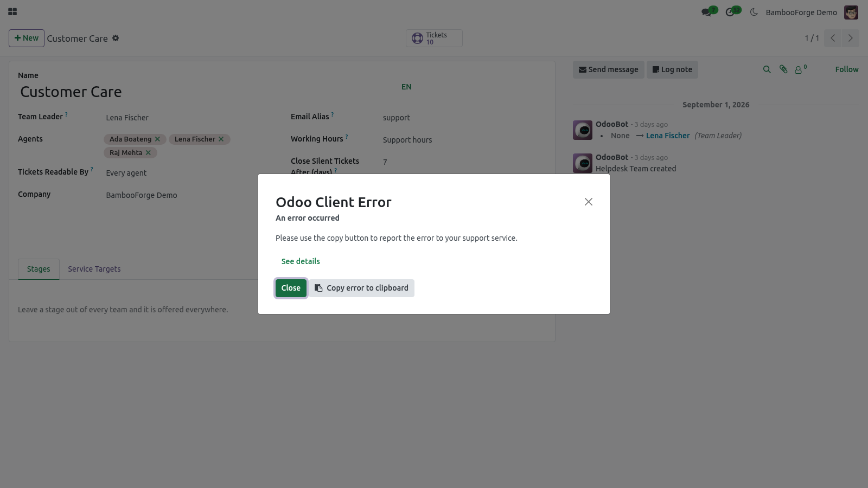Show followers with person icon
This screenshot has width=868, height=488.
pos(801,69)
